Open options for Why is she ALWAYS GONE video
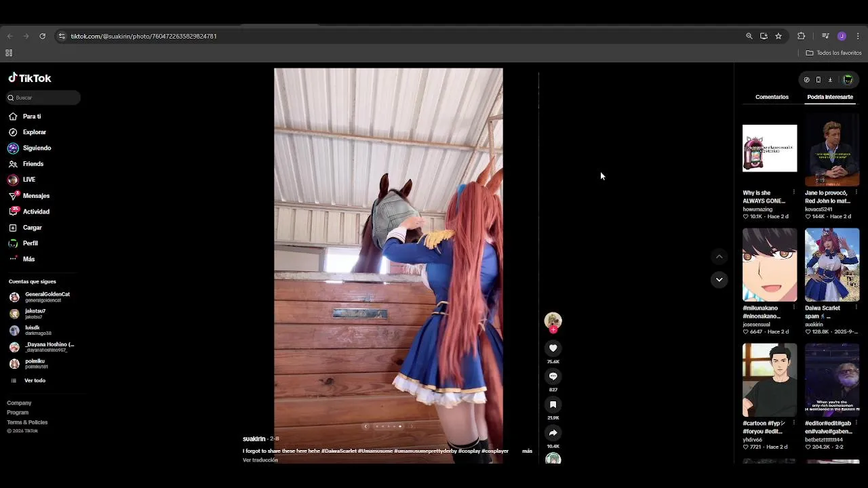Image resolution: width=868 pixels, height=488 pixels. pyautogui.click(x=794, y=192)
